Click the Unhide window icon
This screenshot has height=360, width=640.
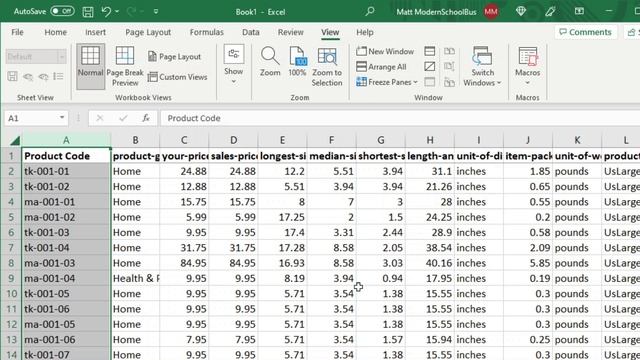click(429, 82)
